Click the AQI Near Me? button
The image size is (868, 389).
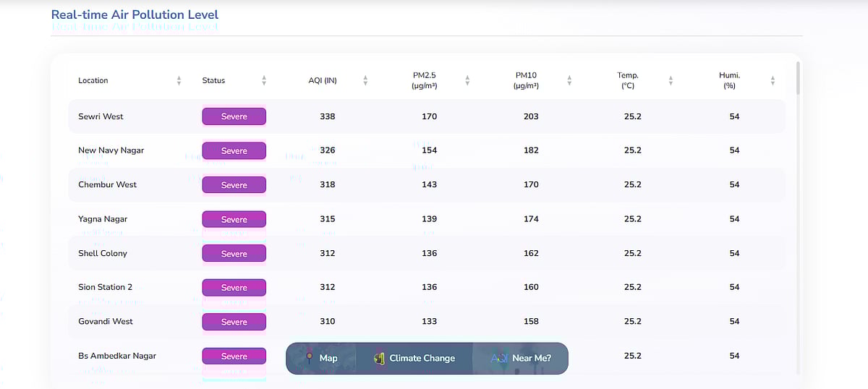point(521,358)
